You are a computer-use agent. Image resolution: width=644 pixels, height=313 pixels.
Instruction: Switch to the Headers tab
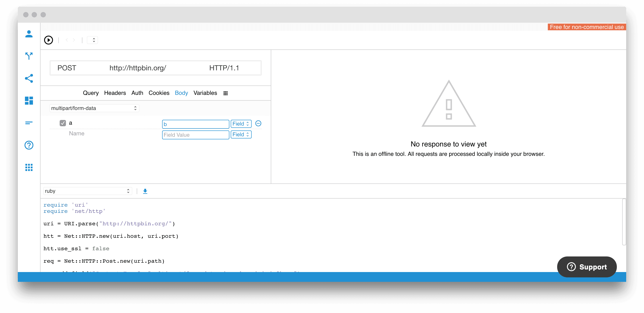click(115, 93)
